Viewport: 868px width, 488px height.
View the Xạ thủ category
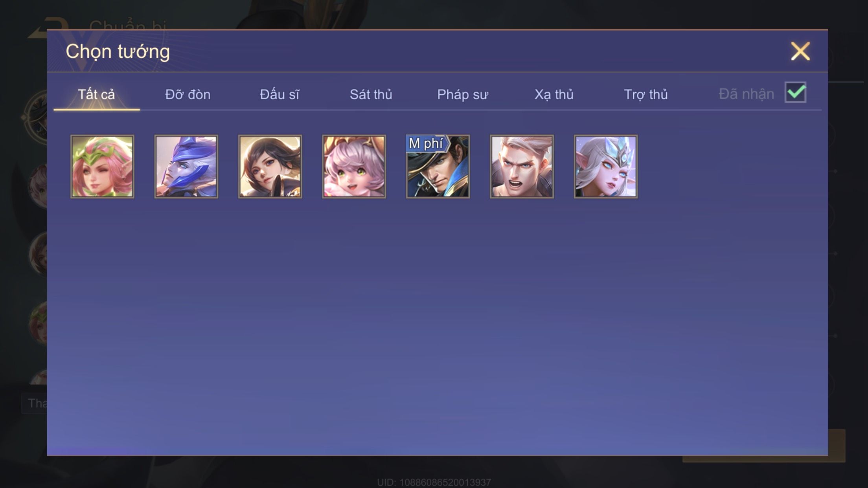[554, 94]
